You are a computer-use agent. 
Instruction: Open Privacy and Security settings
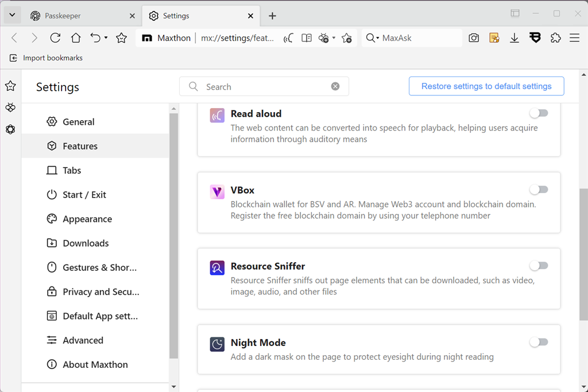(95, 292)
